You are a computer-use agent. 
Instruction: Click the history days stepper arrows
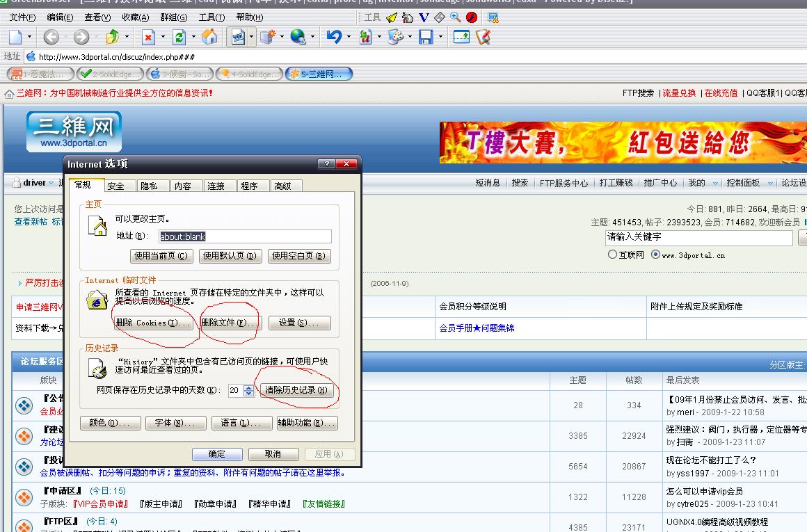248,391
